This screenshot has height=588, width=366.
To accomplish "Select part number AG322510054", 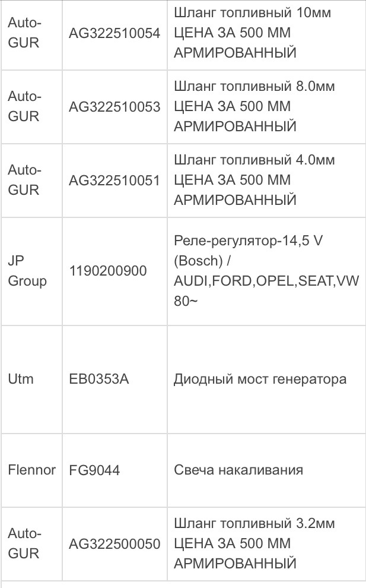I will tap(114, 33).
